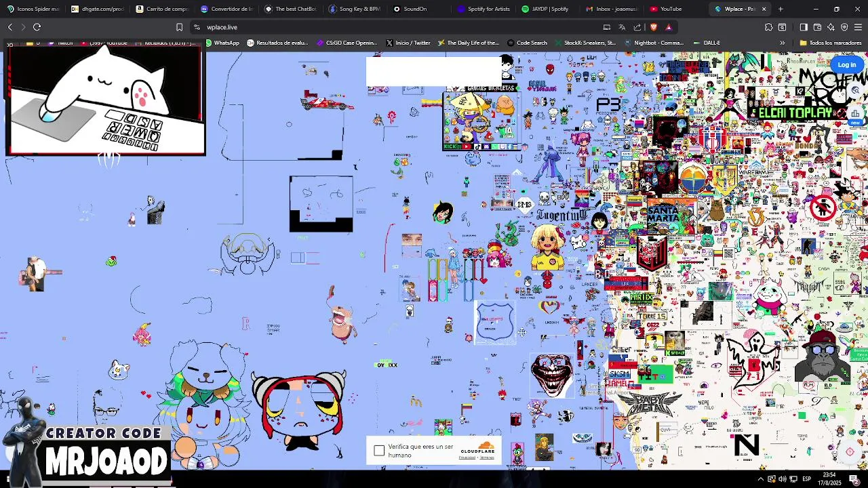868x488 pixels.
Task: Click the Cloudflare Privacidad link
Action: point(467,457)
